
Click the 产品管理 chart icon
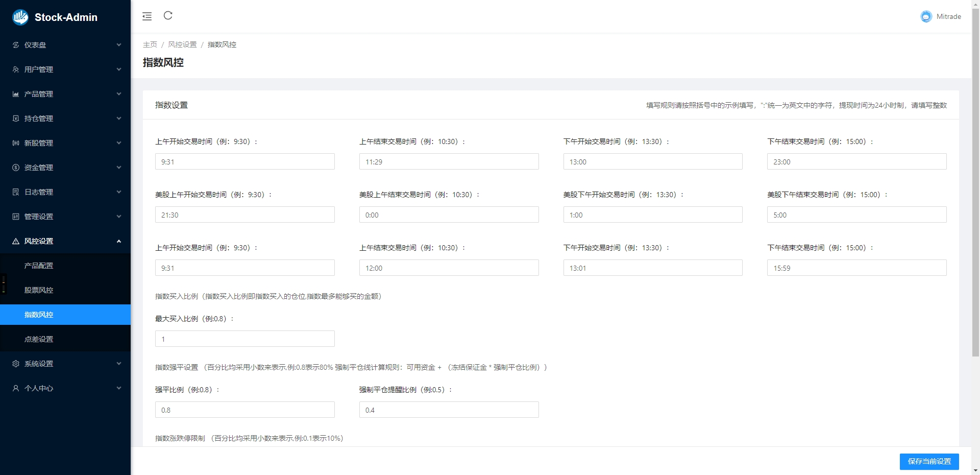point(16,94)
